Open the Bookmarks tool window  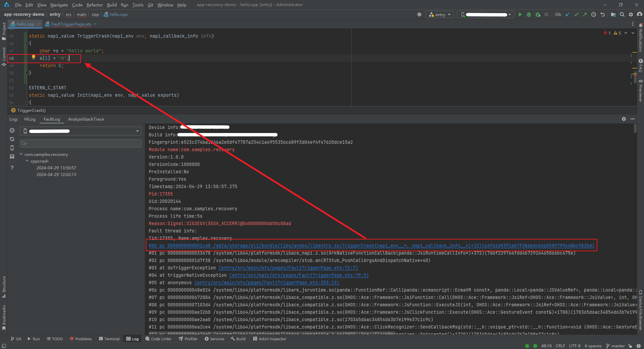coord(4,317)
